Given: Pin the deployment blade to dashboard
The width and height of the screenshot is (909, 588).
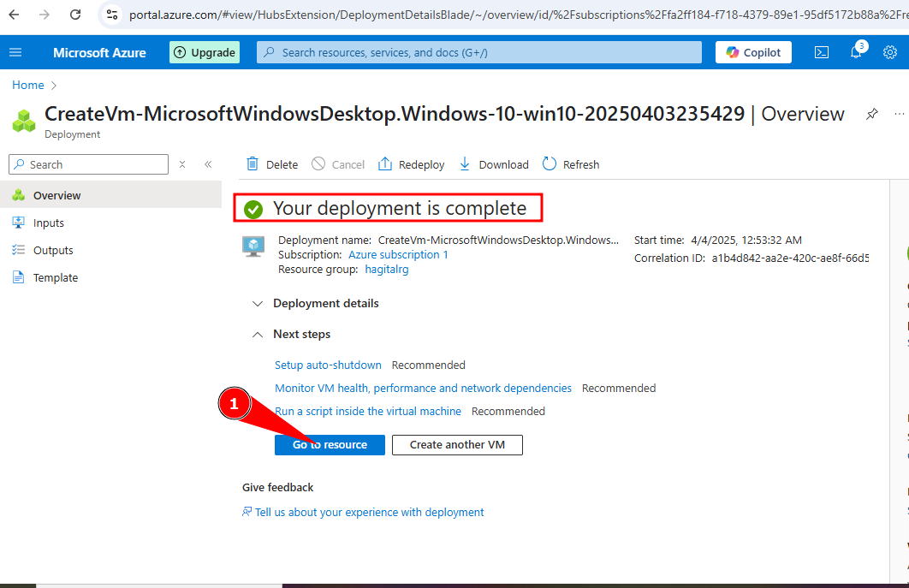Looking at the screenshot, I should 872,114.
